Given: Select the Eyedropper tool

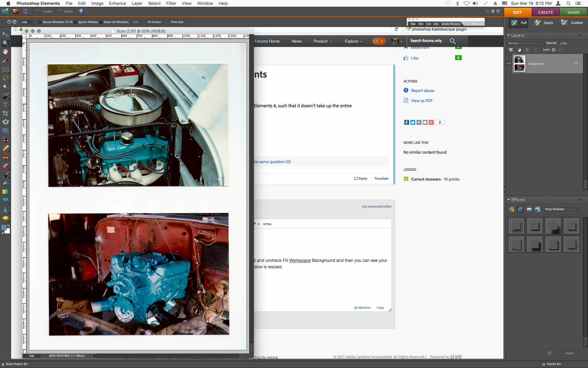Looking at the screenshot, I should tap(5, 60).
